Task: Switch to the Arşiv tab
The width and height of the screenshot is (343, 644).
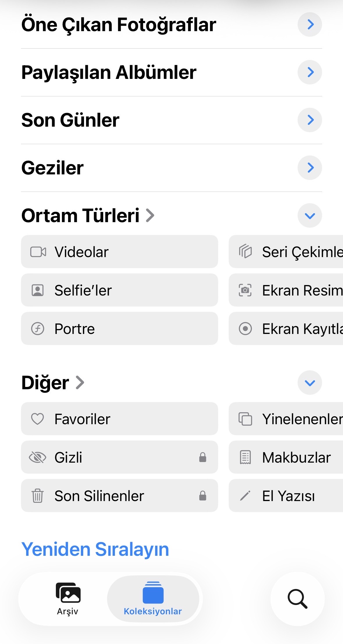Action: tap(68, 599)
